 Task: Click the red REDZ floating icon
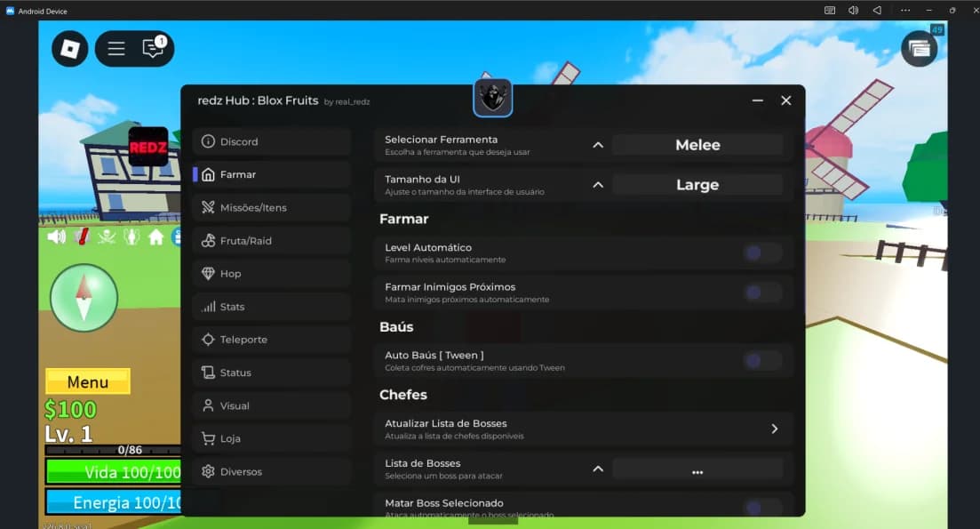(x=147, y=147)
